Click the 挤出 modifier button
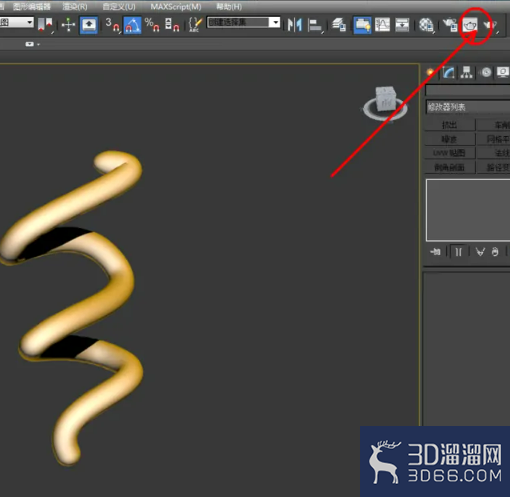Screen dimensions: 510x497 [450, 125]
